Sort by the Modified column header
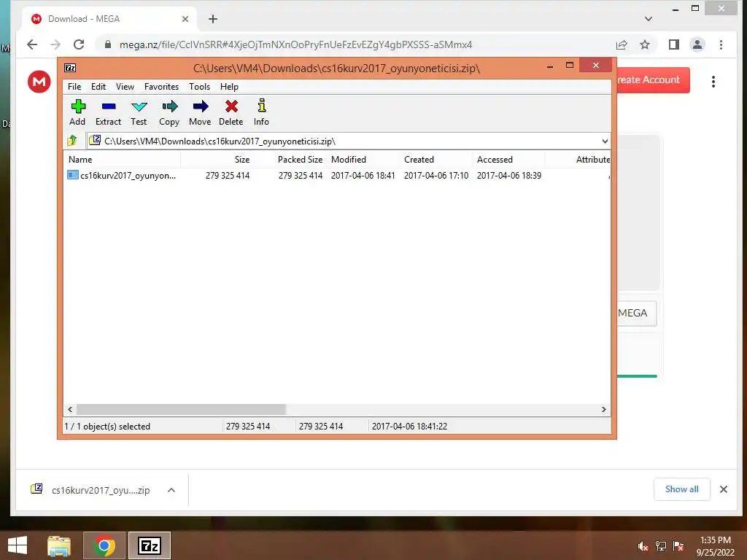The width and height of the screenshot is (747, 560). pos(363,160)
